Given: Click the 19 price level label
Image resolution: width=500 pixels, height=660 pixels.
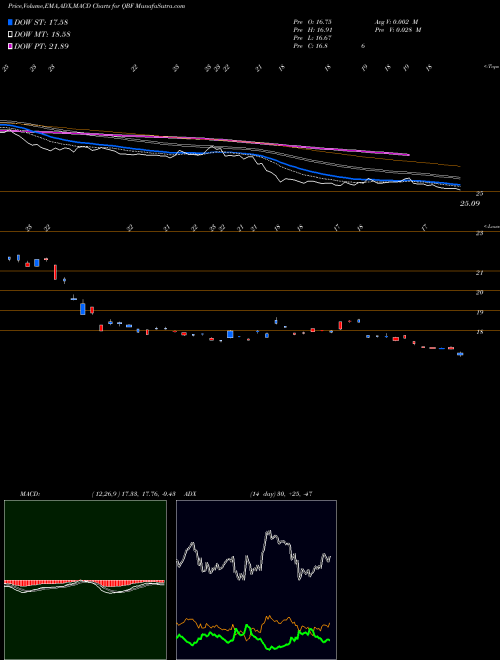Looking at the screenshot, I should (x=479, y=312).
